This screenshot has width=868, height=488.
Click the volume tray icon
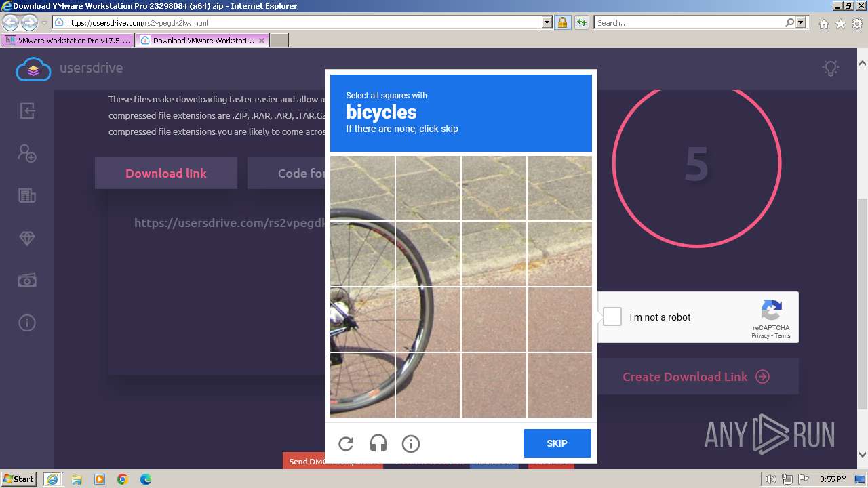click(770, 479)
